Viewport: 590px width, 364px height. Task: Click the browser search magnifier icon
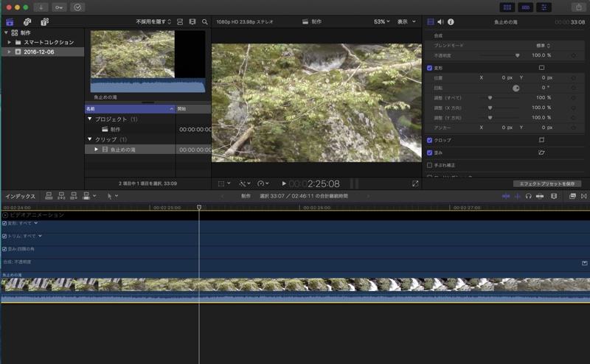click(x=205, y=22)
